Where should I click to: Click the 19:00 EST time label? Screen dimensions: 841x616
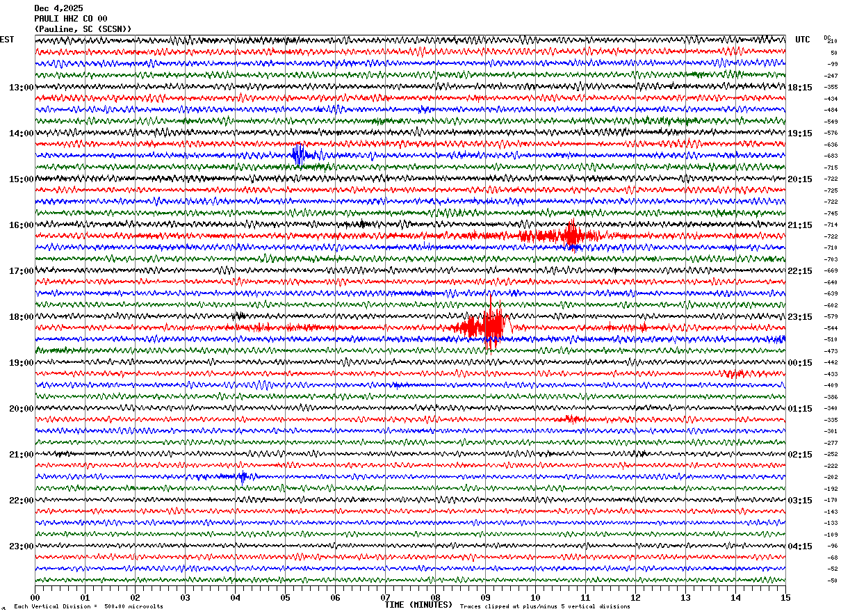[x=22, y=363]
